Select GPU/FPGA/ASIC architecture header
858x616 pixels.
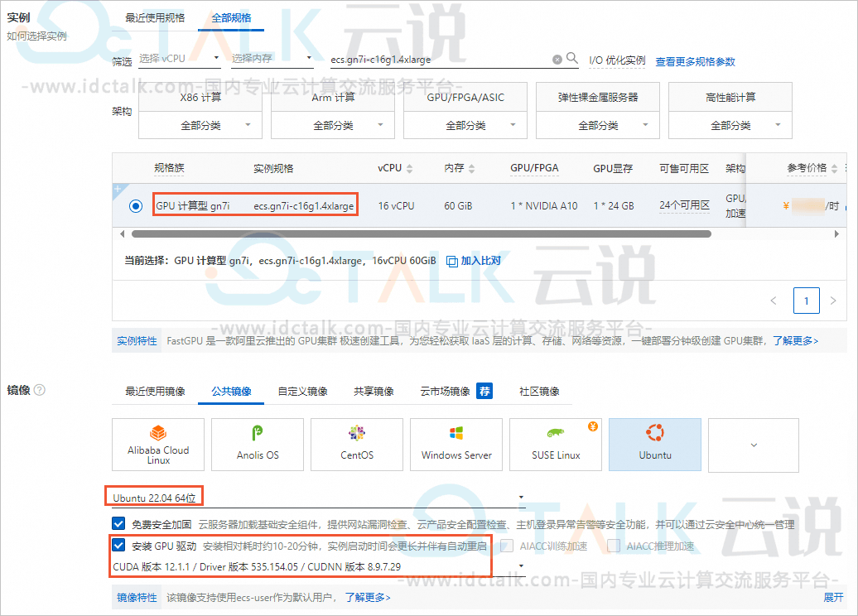[x=465, y=98]
